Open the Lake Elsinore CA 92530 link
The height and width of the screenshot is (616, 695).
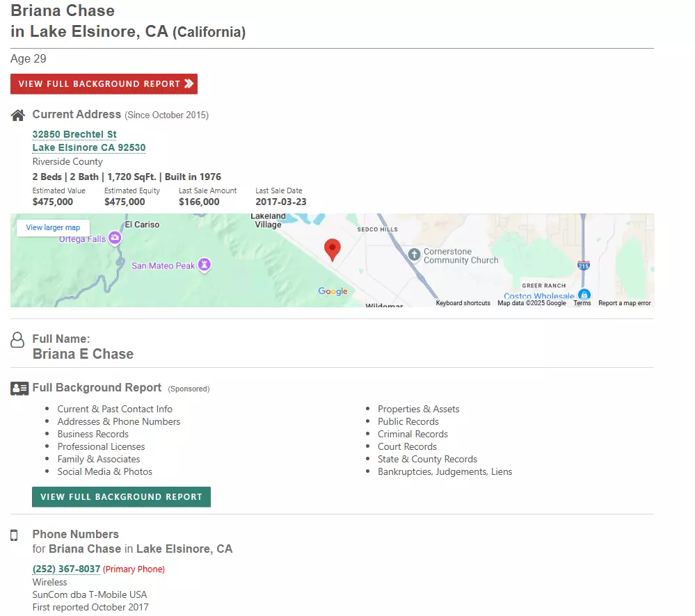89,147
